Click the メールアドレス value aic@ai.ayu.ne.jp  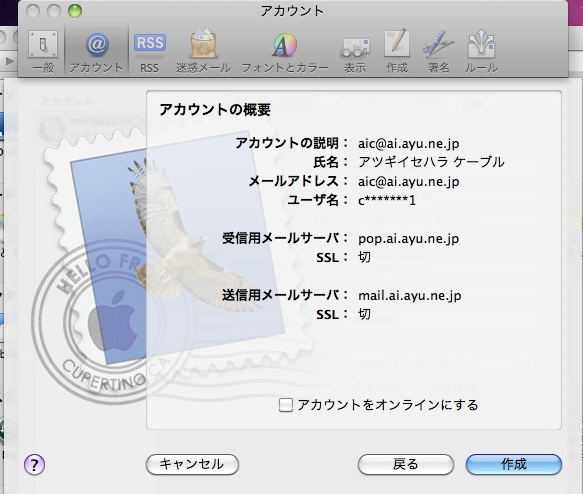(409, 181)
